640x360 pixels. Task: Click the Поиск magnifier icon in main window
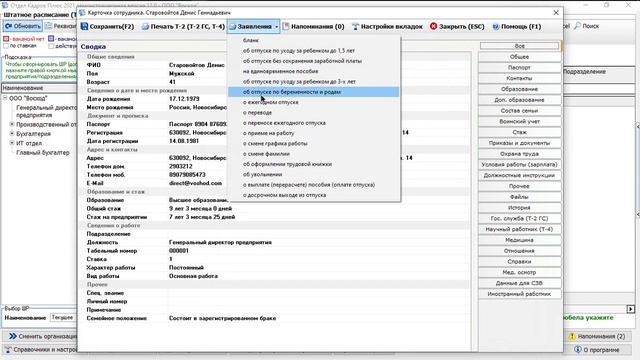pyautogui.click(x=578, y=26)
